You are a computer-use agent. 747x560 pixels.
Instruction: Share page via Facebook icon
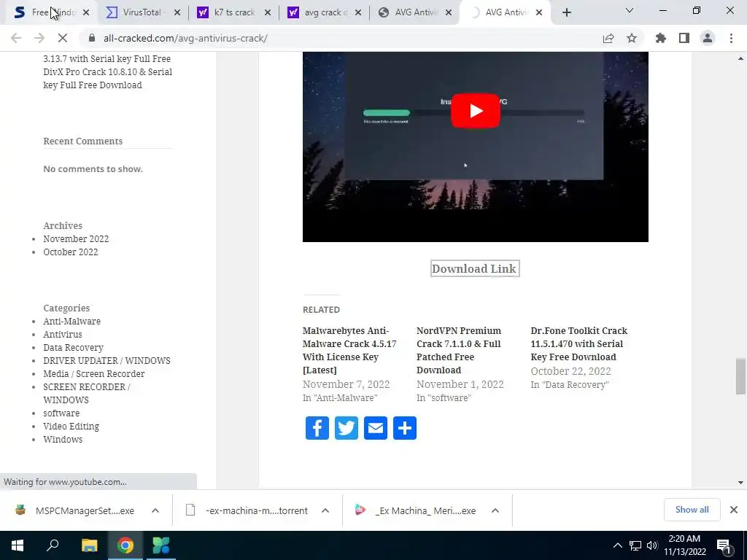point(317,427)
